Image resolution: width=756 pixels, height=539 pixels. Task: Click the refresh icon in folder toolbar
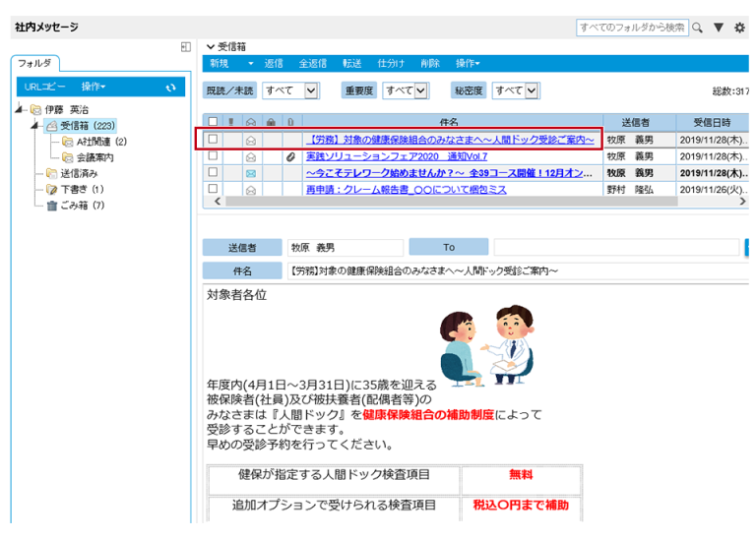pyautogui.click(x=170, y=88)
